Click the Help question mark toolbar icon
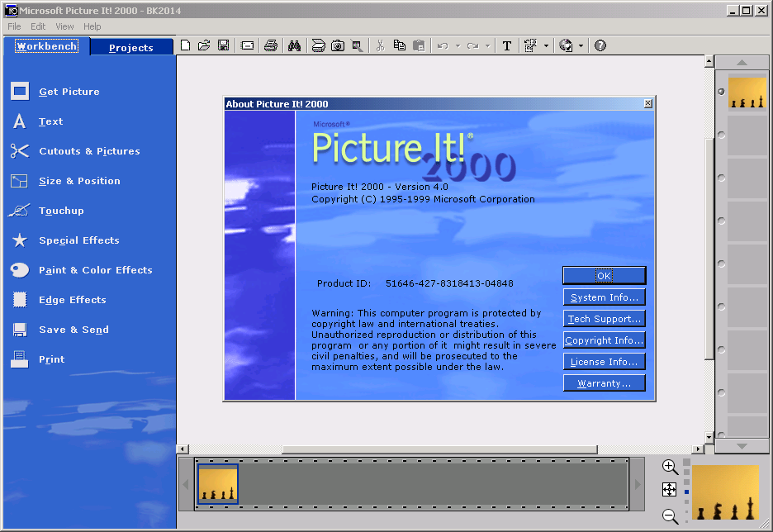 pos(600,46)
